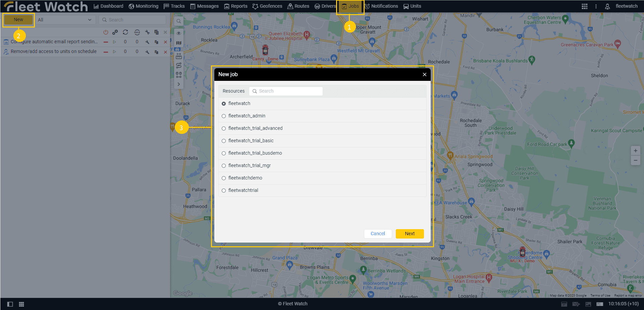644x310 pixels.
Task: Choose fleetwatch_trial_basic resource option
Action: tap(224, 141)
